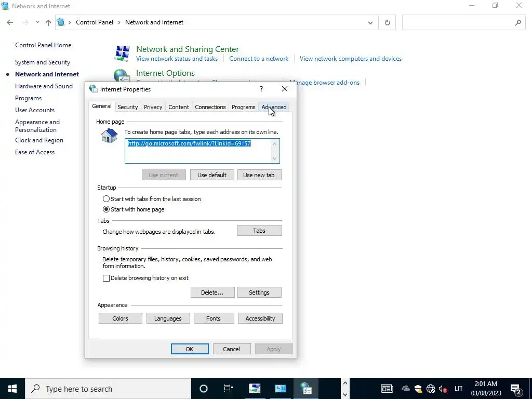
Task: Select the General tab
Action: click(x=102, y=106)
